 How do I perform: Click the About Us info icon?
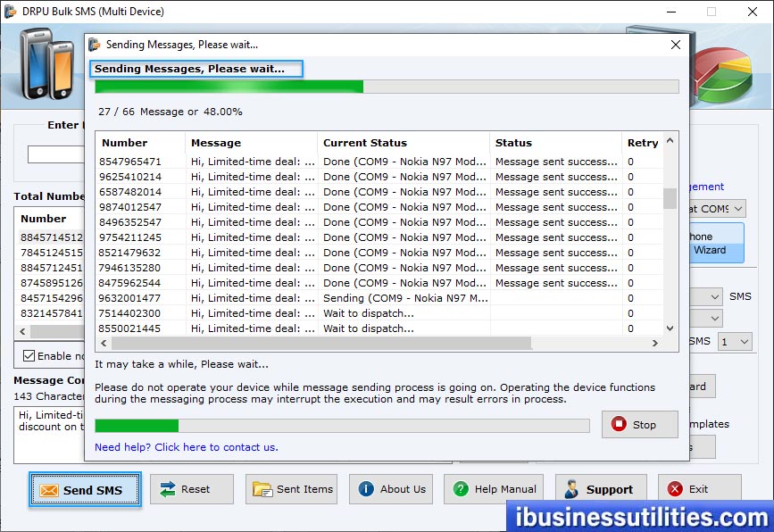click(x=366, y=489)
